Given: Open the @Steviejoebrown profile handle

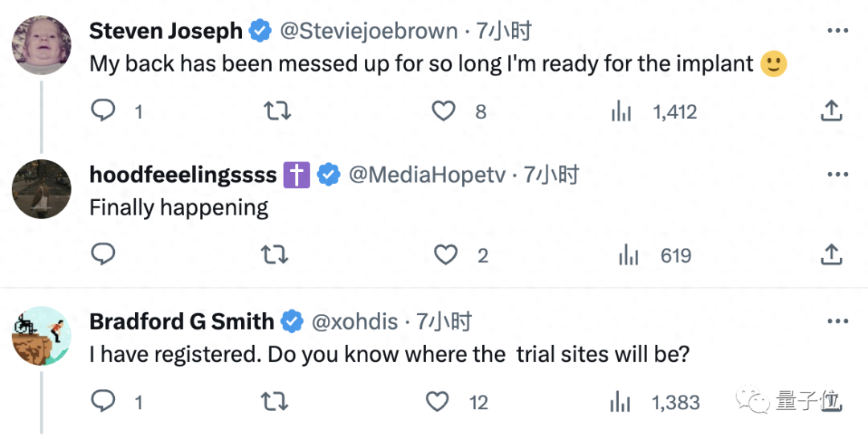Looking at the screenshot, I should [368, 31].
